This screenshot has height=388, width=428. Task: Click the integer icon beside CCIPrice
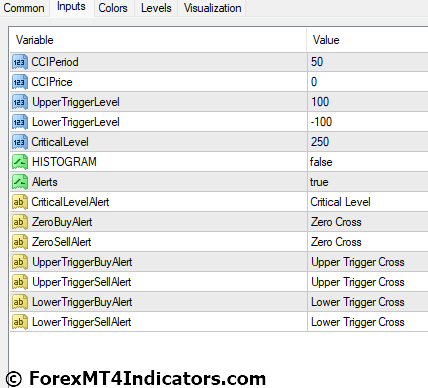(x=20, y=82)
